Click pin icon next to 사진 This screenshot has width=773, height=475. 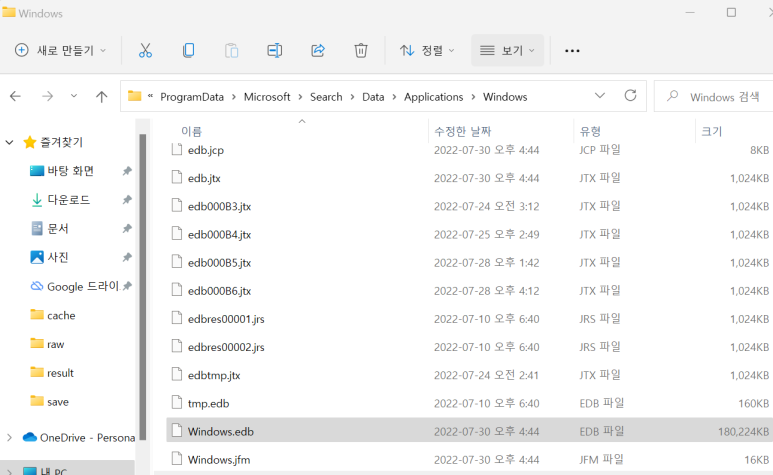click(x=127, y=257)
